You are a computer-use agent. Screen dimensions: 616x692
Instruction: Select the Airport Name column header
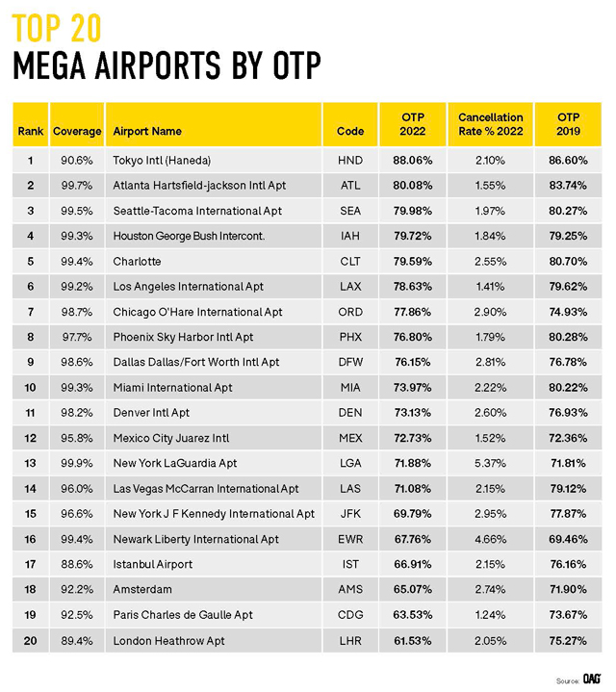click(147, 131)
